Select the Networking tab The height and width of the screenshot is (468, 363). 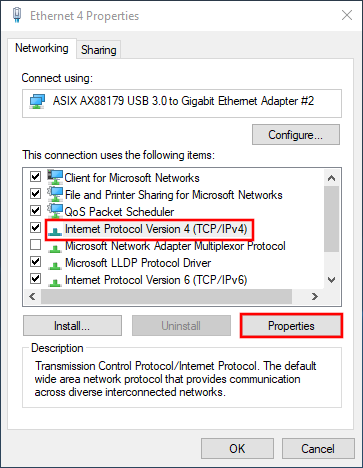pyautogui.click(x=42, y=48)
